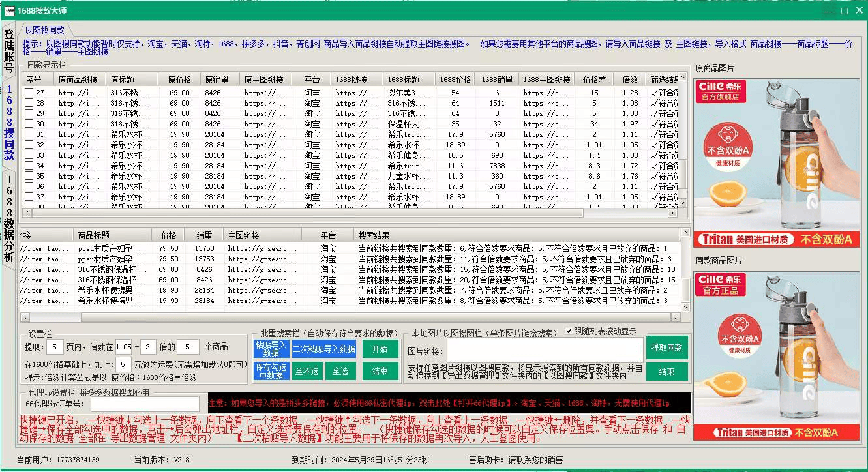Edit the minimum multiple field 1.05
The width and height of the screenshot is (868, 472).
[x=125, y=347]
